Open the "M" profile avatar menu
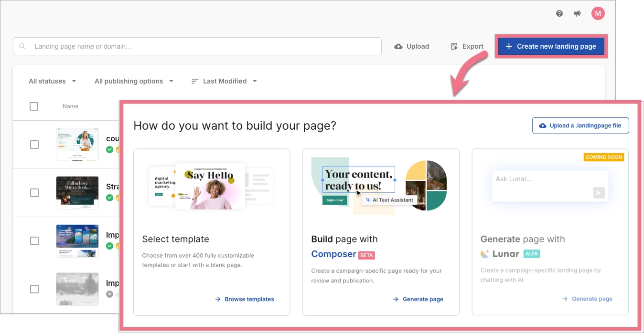This screenshot has height=333, width=644. pyautogui.click(x=598, y=13)
